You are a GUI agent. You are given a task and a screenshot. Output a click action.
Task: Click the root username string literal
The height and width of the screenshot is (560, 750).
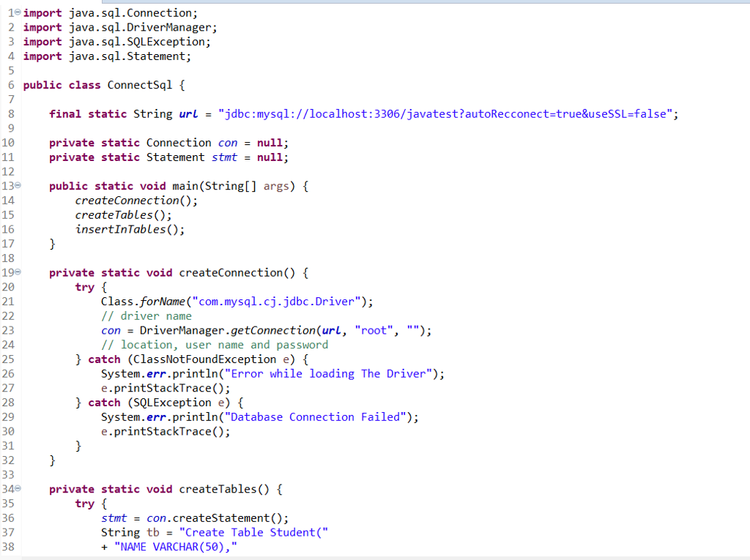coord(374,330)
